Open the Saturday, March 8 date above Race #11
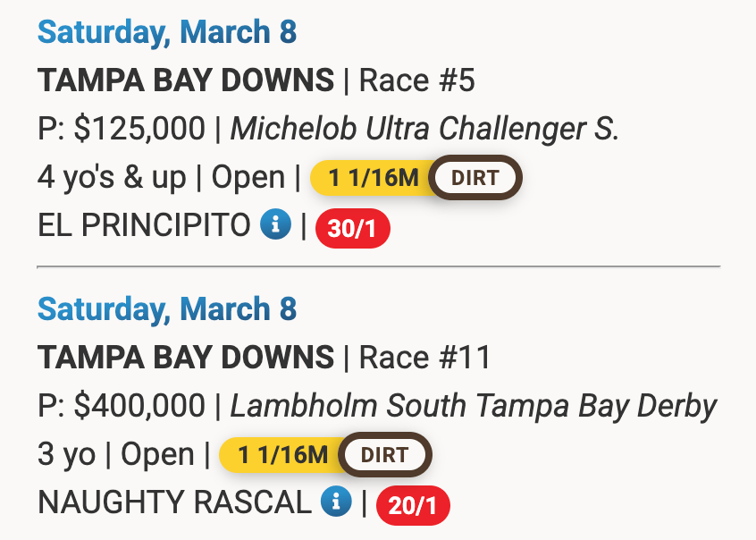This screenshot has height=540, width=756. 166,310
